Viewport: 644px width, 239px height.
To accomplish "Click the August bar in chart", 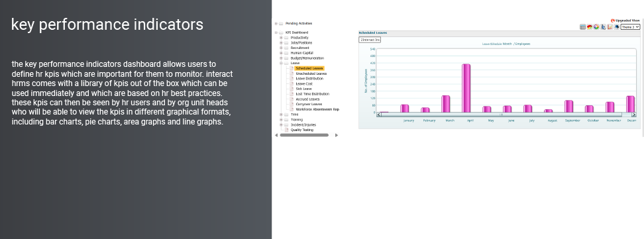I will [549, 111].
